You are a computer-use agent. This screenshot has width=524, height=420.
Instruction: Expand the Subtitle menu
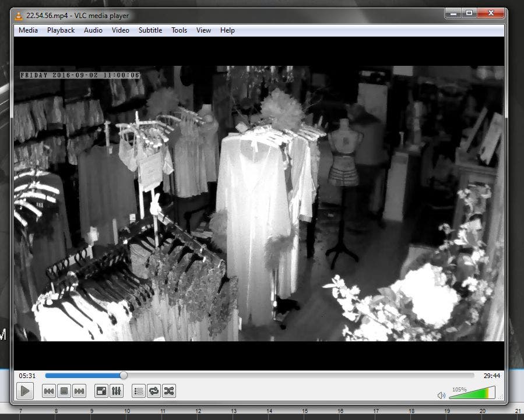pyautogui.click(x=150, y=30)
